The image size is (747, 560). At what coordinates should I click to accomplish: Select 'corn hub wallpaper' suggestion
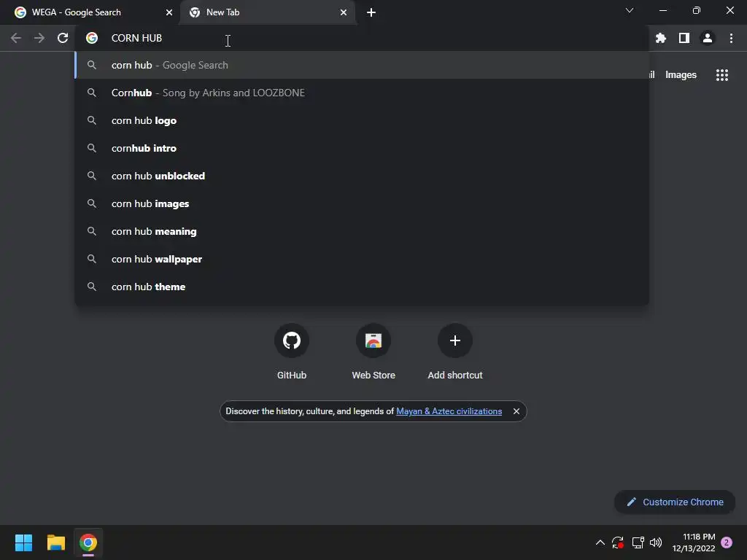click(362, 259)
